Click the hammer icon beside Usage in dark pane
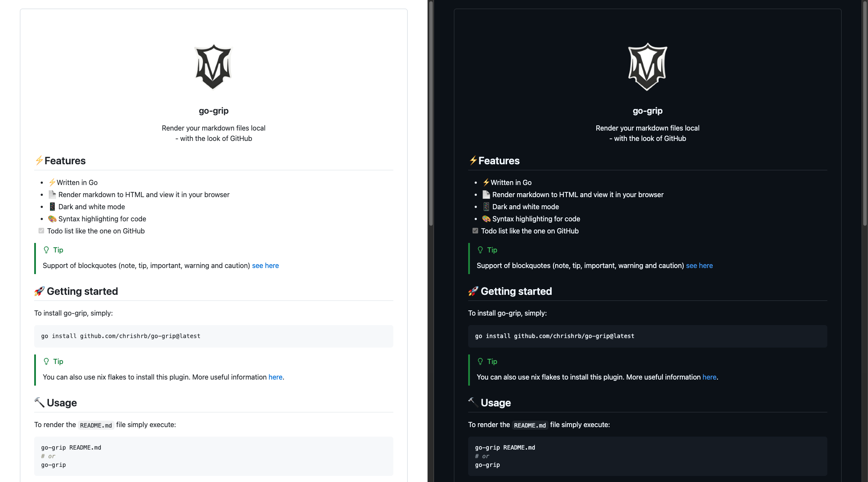868x482 pixels. coord(473,402)
